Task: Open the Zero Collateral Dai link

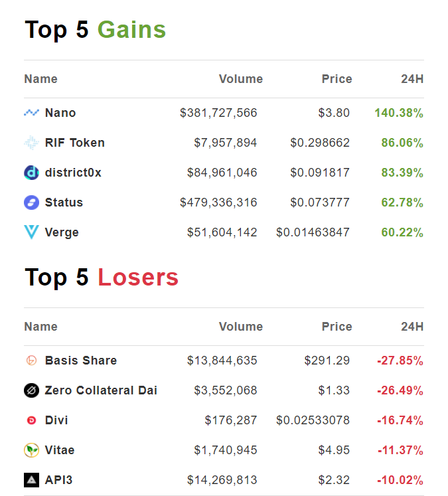Action: coord(101,390)
